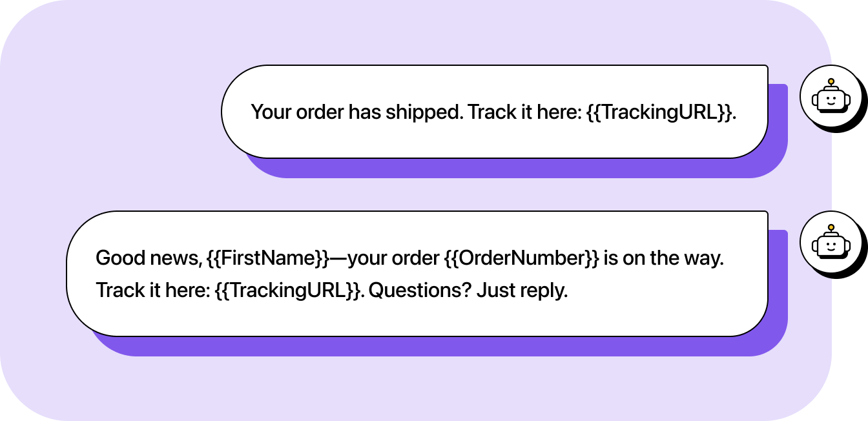Click the "is on the way." text

664,258
